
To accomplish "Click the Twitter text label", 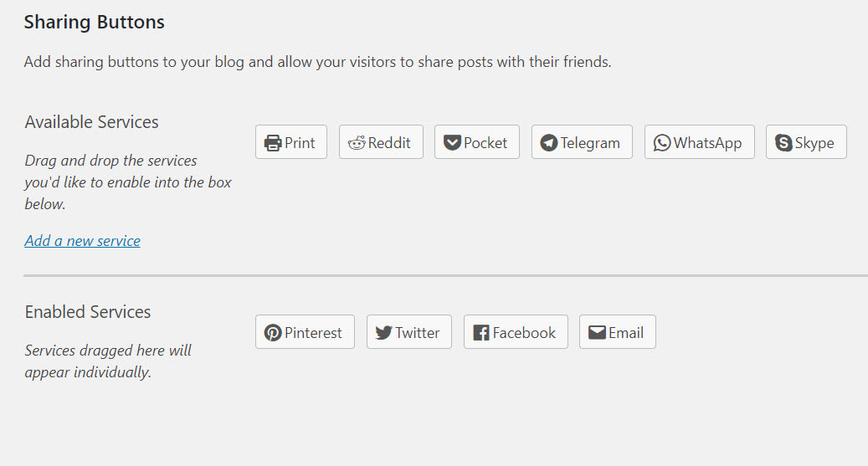I will click(418, 333).
